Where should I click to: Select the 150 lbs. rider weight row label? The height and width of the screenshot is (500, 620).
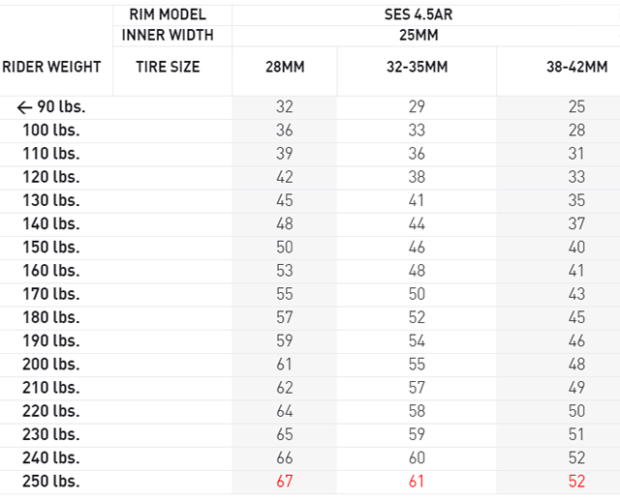(x=52, y=247)
